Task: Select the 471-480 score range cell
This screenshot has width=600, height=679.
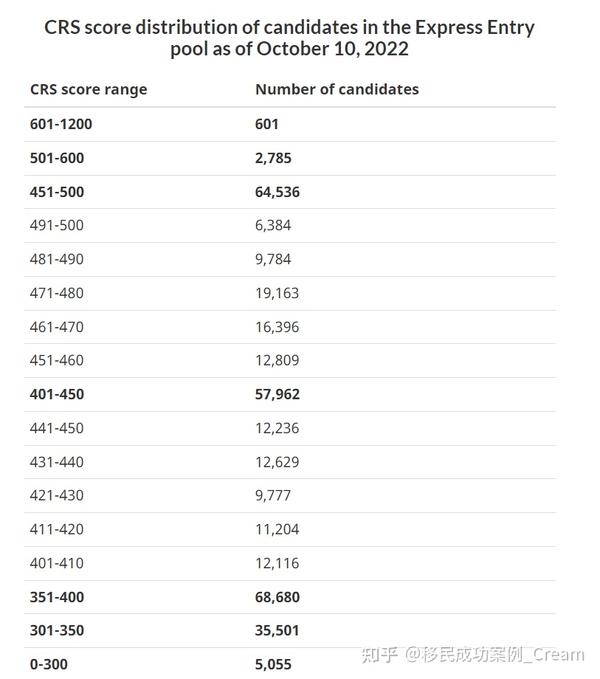Action: tap(57, 293)
